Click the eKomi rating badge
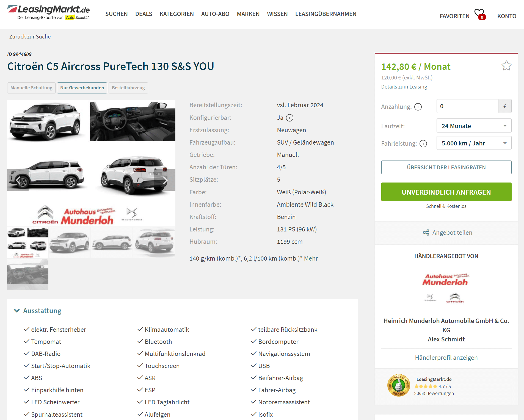 398,386
